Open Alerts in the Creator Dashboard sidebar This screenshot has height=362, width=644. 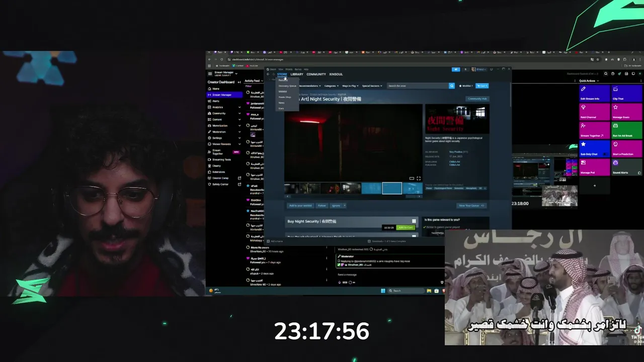click(x=216, y=101)
